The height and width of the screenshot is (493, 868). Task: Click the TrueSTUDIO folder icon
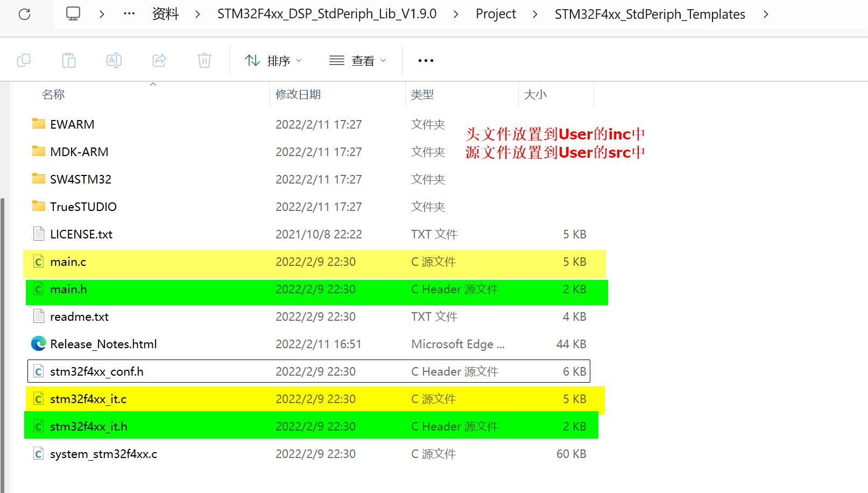pos(39,206)
